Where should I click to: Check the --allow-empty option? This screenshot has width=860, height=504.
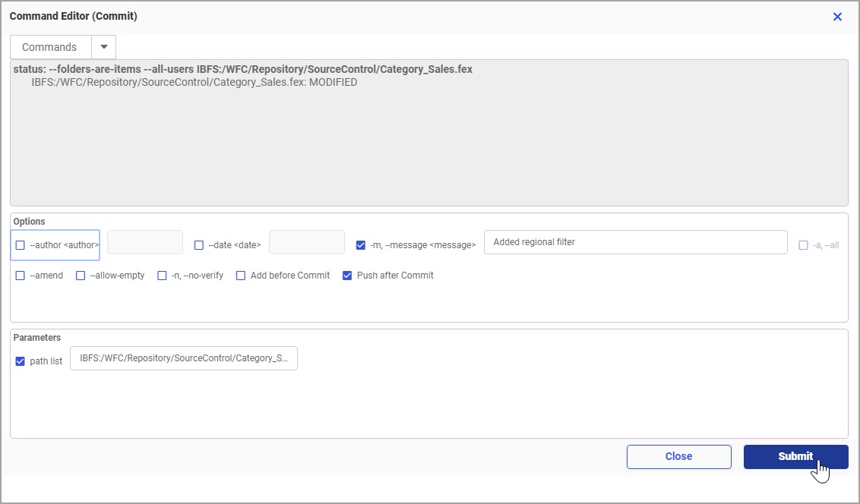pyautogui.click(x=81, y=276)
